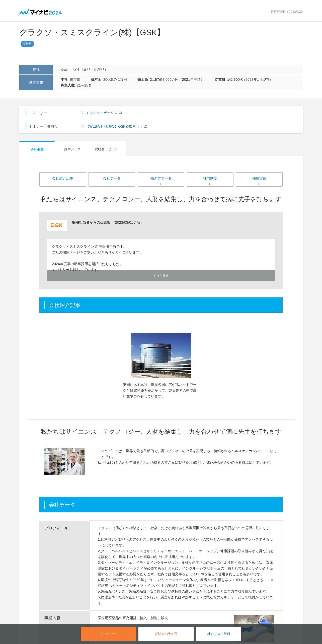This screenshot has height=644, width=322.
Task: Click the chevron arrow before WEB会社説明会
Action: [x=83, y=126]
